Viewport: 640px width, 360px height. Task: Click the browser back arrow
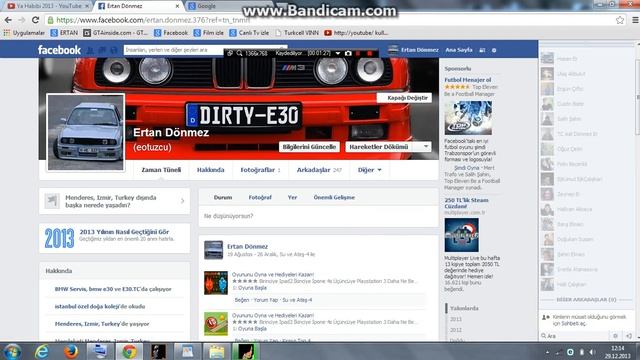[x=8, y=20]
